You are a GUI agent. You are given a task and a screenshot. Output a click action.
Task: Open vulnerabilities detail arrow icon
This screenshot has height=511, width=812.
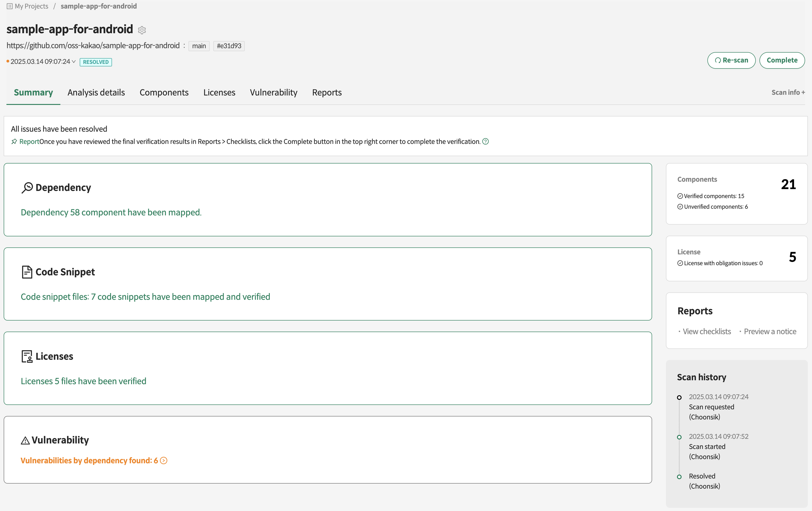(x=164, y=461)
